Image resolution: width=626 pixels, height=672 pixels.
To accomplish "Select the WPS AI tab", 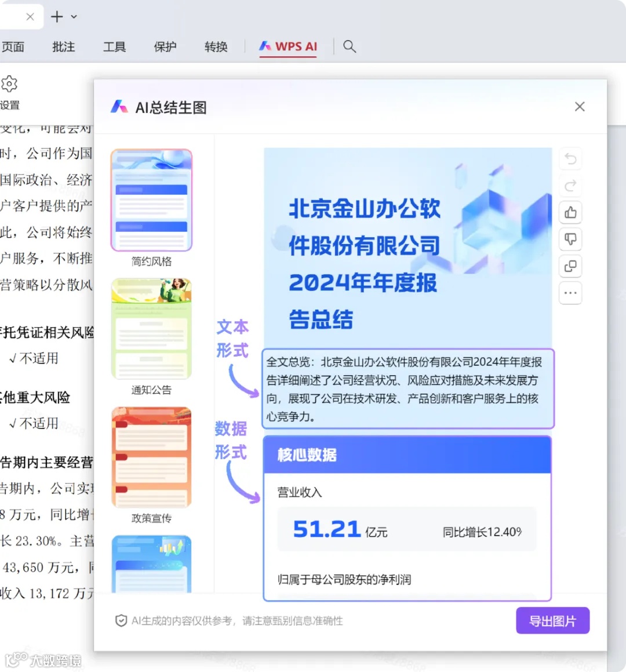I will (288, 47).
